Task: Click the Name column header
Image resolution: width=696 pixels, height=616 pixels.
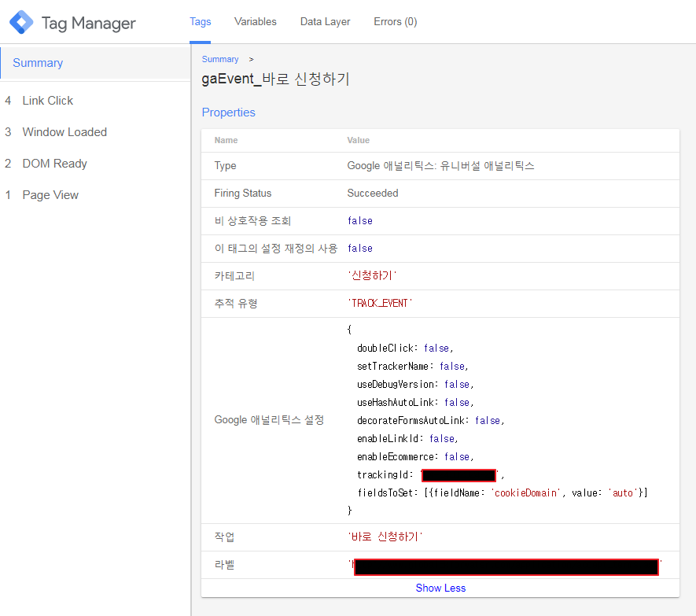Action: [226, 140]
